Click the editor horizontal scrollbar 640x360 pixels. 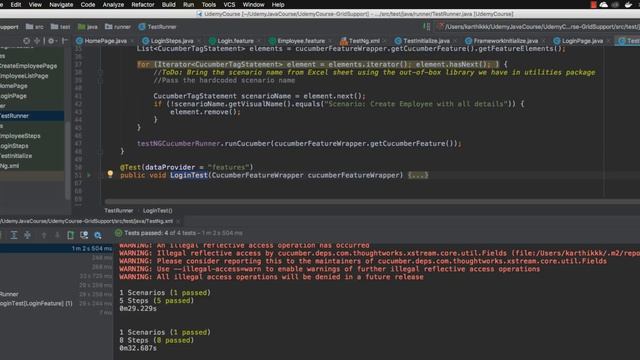coord(372,202)
